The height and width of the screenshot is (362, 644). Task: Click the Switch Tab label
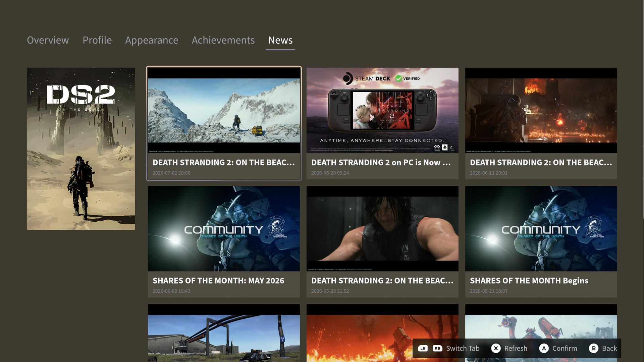[463, 348]
